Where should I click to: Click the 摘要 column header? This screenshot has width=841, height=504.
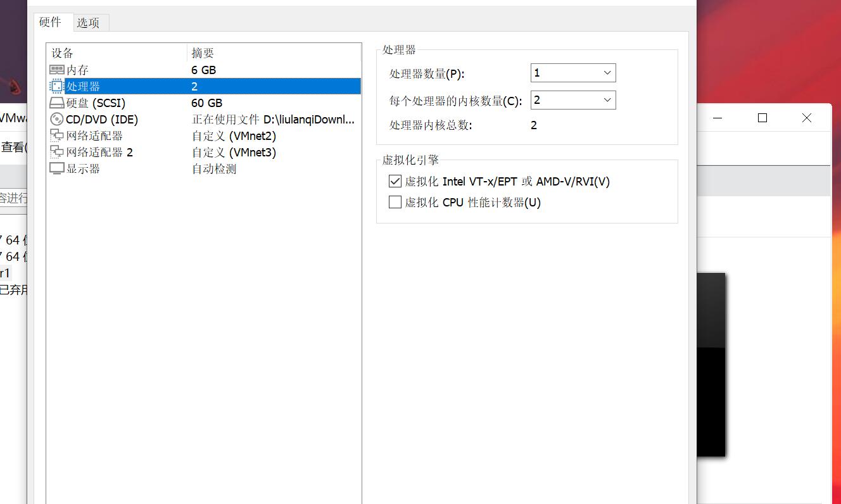[201, 53]
